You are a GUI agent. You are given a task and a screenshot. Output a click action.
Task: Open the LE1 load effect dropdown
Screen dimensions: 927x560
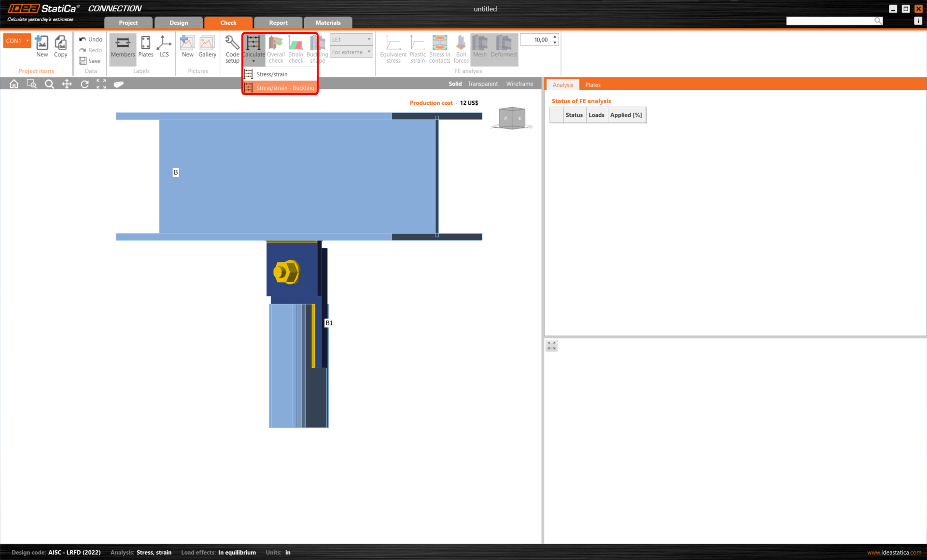pos(369,39)
